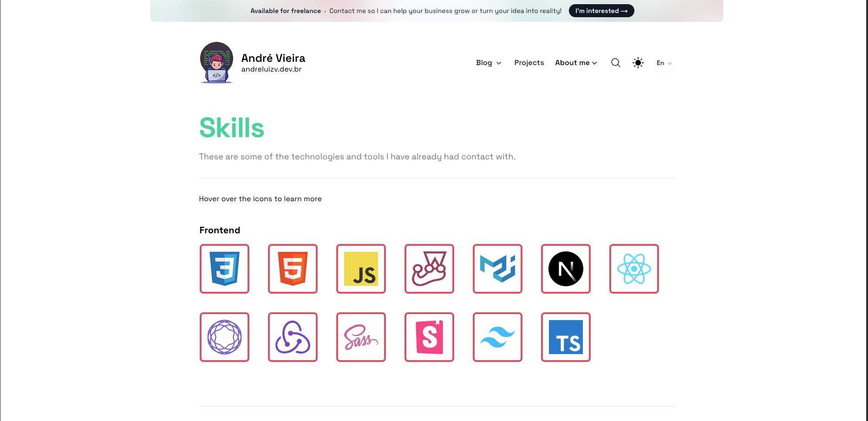Click the 'These are some of the technologies' description
The width and height of the screenshot is (868, 421).
pyautogui.click(x=357, y=157)
